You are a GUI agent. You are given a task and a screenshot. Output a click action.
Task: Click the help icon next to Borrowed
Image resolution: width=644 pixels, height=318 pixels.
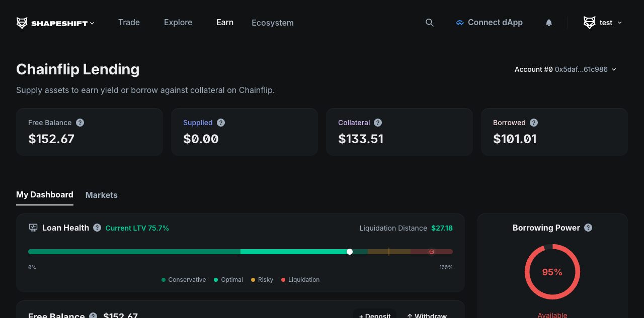click(x=534, y=122)
